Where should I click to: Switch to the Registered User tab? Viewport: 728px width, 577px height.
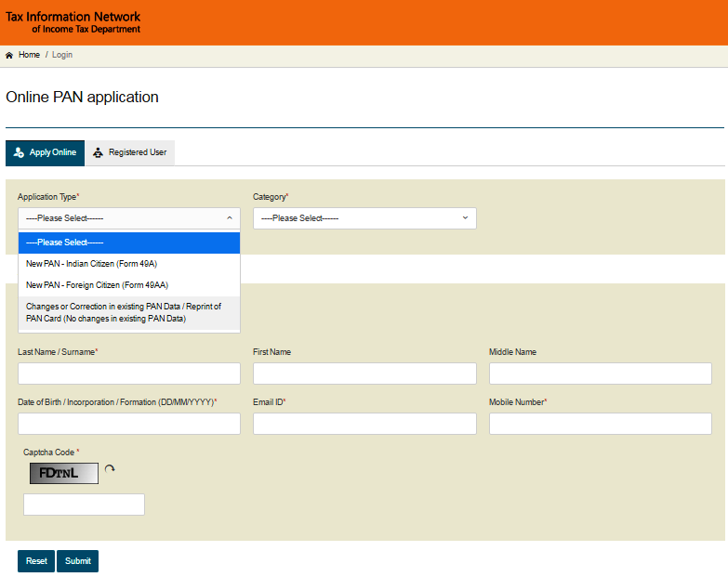click(x=130, y=153)
